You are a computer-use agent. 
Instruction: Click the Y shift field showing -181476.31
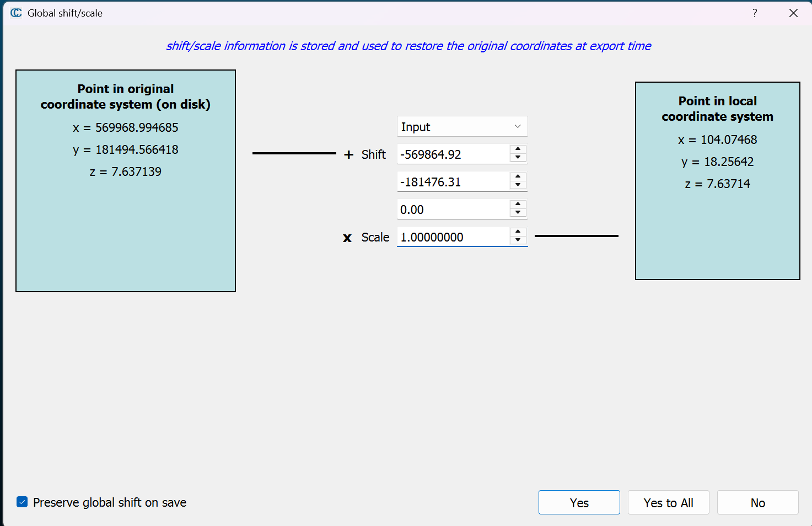[452, 182]
